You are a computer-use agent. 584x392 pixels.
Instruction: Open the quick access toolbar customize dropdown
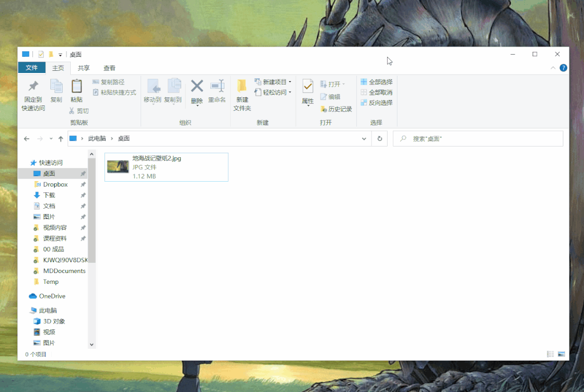(x=60, y=55)
